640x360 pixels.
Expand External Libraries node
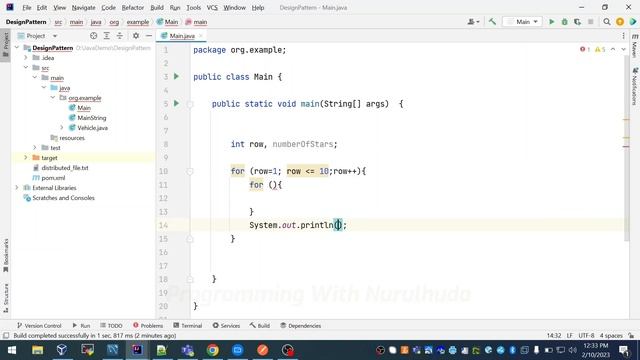point(17,188)
